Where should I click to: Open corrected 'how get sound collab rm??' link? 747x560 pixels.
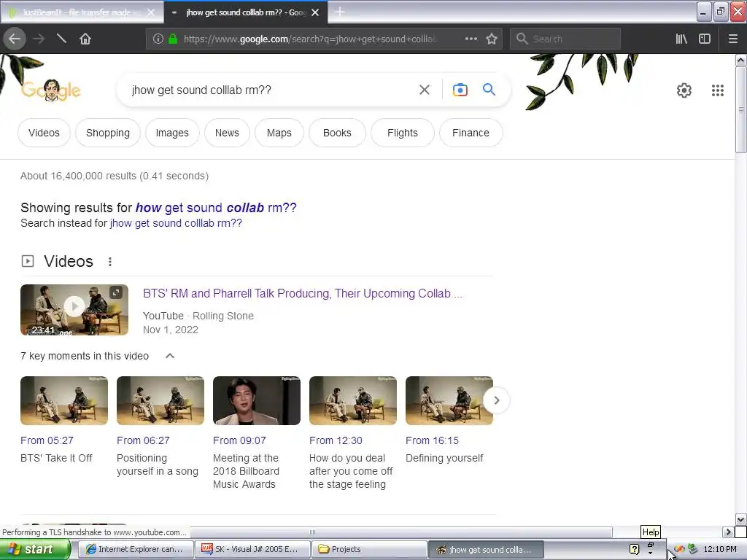216,208
